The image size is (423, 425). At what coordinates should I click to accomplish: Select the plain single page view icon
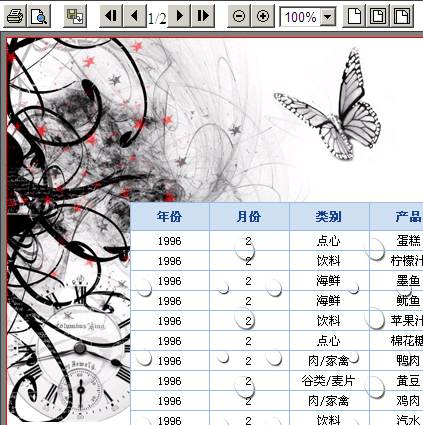(x=354, y=16)
